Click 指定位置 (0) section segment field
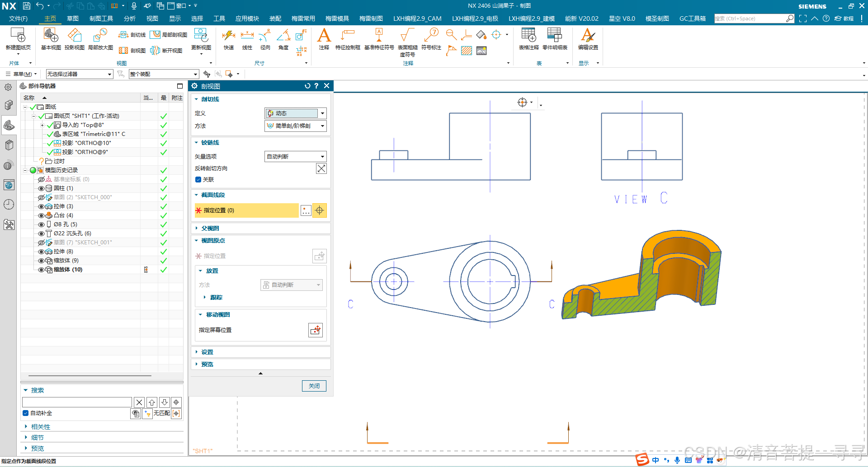 click(247, 210)
